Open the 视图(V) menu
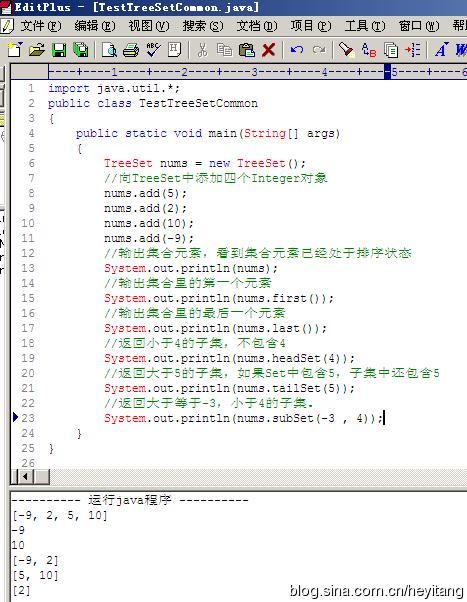Screen dimensions: 467x602 (149, 26)
